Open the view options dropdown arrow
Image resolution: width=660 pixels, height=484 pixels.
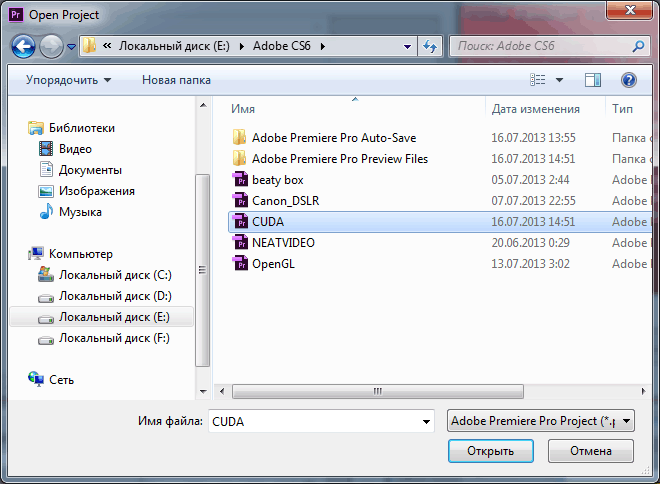coord(559,80)
